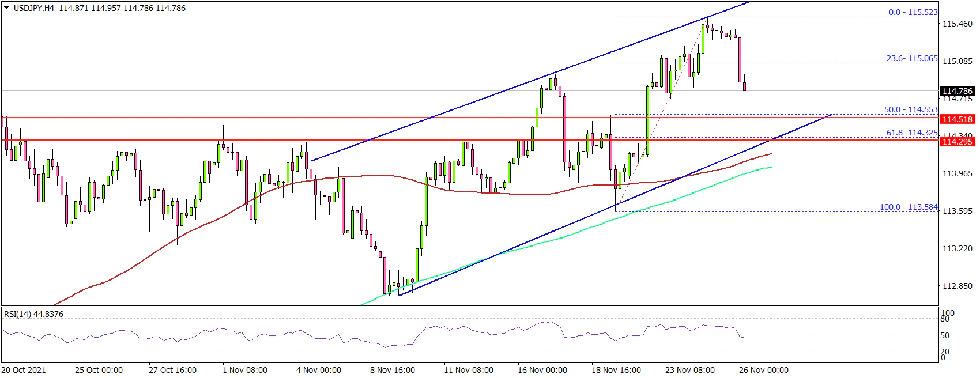
Task: Click the red price tag 114.518
Action: click(957, 119)
